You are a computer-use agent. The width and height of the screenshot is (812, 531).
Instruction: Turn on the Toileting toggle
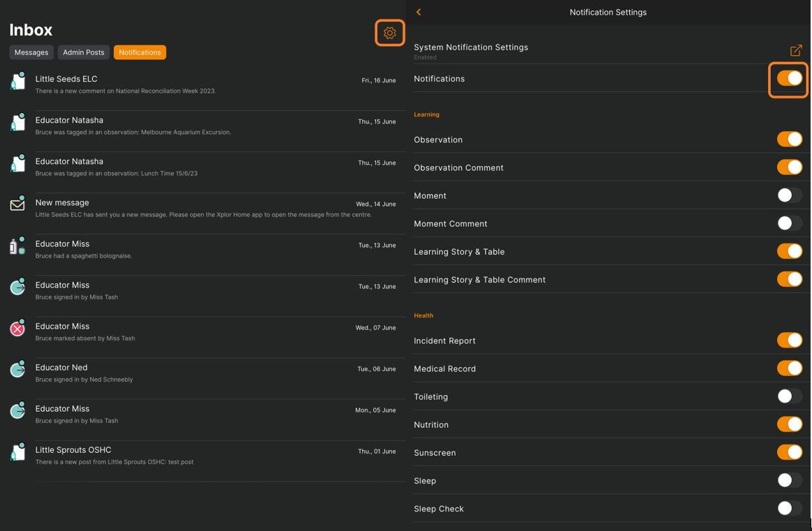click(x=789, y=396)
